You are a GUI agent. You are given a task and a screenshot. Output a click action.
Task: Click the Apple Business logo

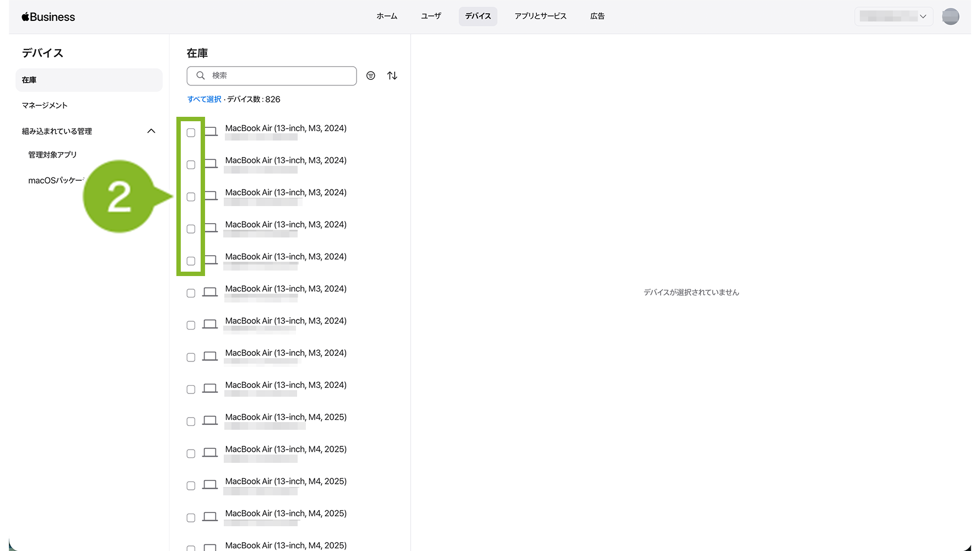coord(49,17)
